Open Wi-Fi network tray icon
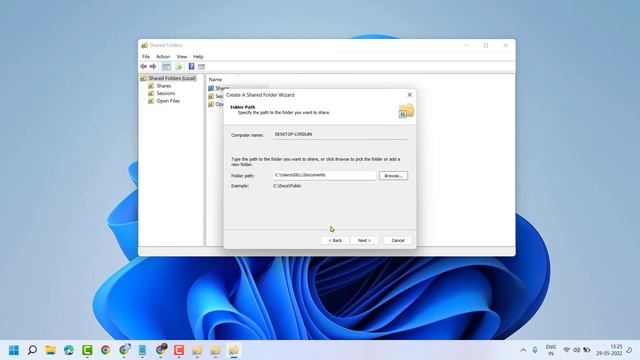The height and width of the screenshot is (360, 640). 567,350
